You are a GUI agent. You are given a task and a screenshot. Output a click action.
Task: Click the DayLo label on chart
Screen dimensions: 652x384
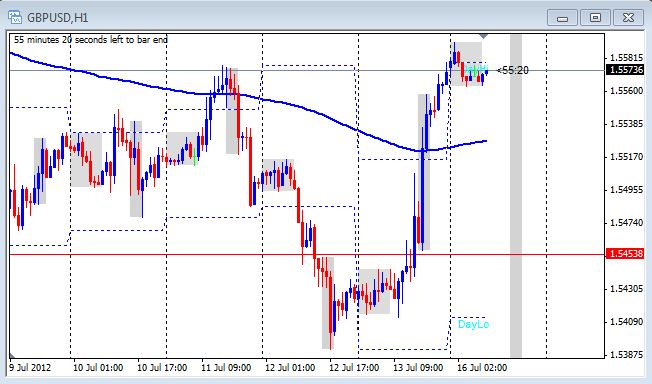click(x=473, y=325)
